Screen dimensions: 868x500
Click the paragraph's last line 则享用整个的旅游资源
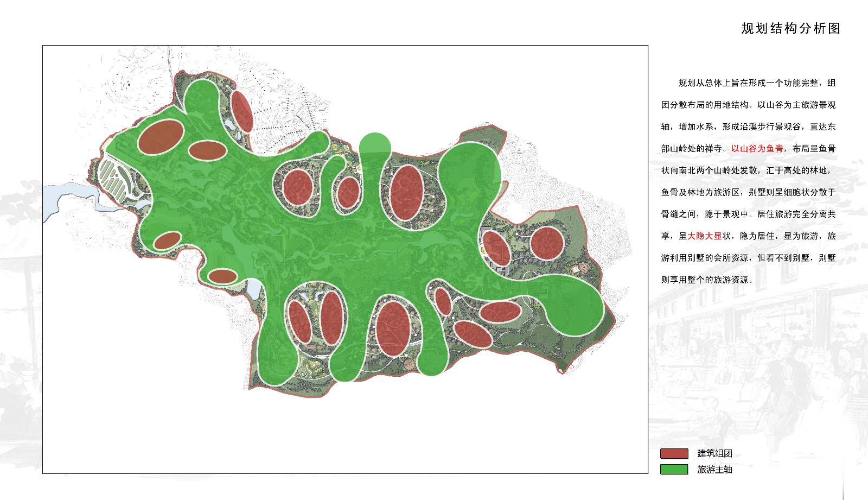click(706, 280)
